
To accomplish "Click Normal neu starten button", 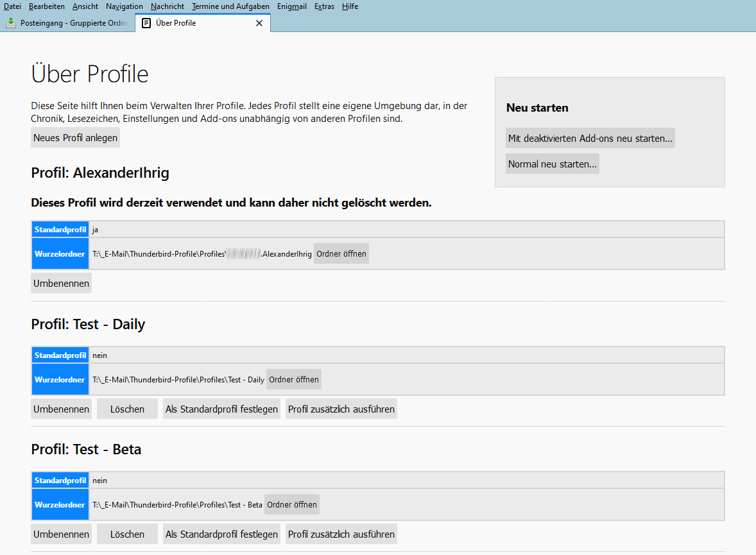I will [552, 164].
